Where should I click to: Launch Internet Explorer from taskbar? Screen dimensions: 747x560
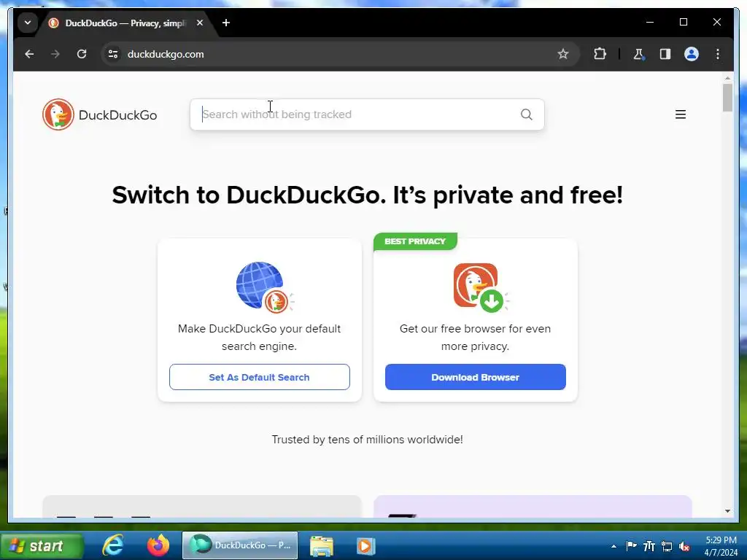pos(113,545)
